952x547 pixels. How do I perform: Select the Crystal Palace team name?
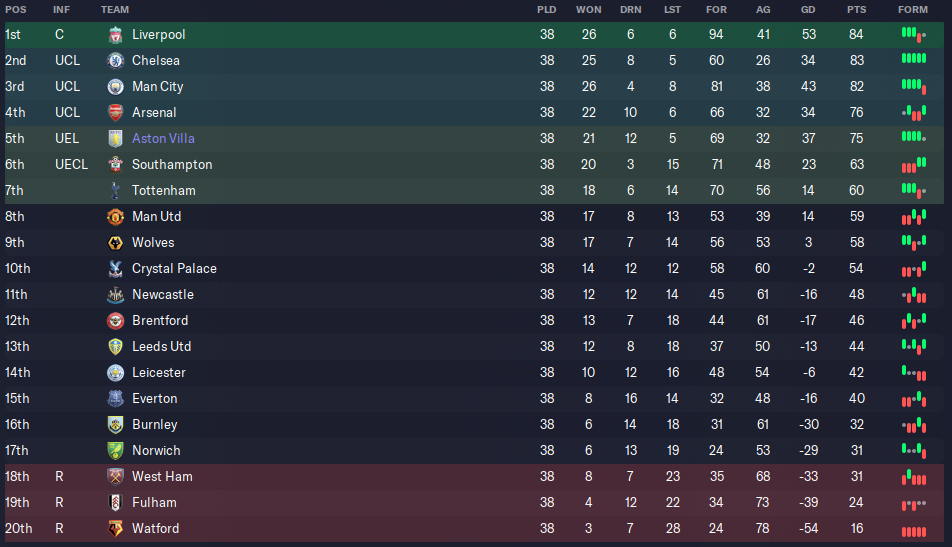[174, 268]
